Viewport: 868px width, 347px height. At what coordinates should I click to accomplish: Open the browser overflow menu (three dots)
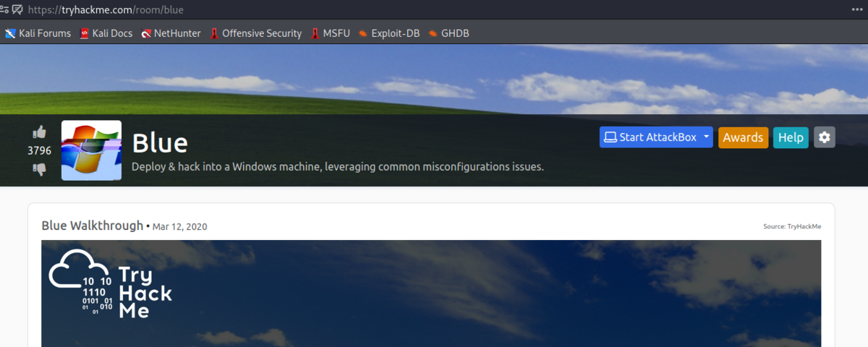point(857,9)
